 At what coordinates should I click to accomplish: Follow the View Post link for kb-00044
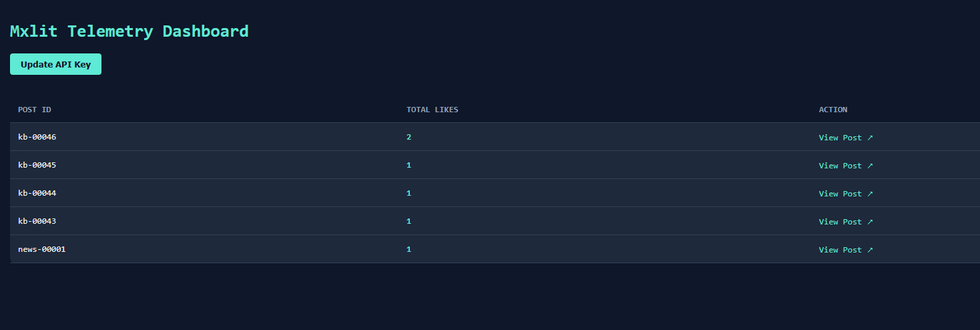[x=845, y=194]
